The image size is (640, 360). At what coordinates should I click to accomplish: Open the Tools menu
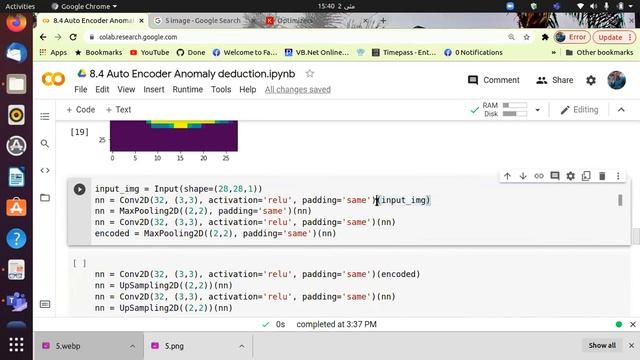point(221,89)
